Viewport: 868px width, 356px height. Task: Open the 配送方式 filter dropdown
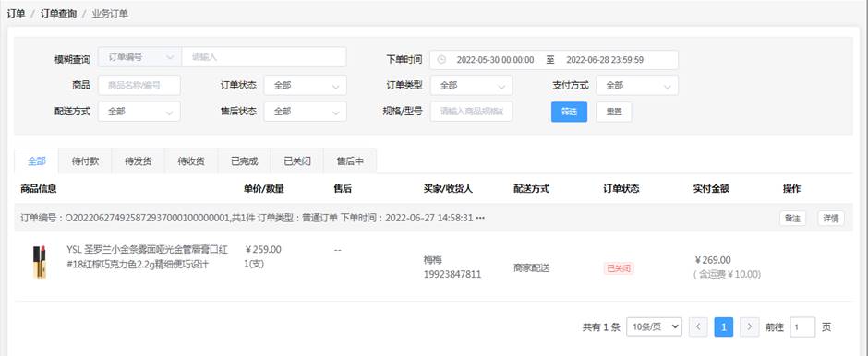point(139,111)
